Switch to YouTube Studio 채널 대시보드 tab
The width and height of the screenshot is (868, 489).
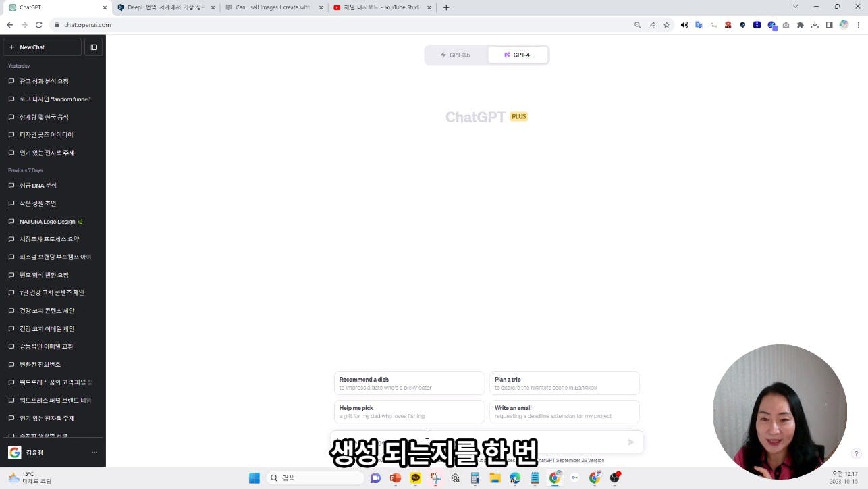[x=381, y=7]
